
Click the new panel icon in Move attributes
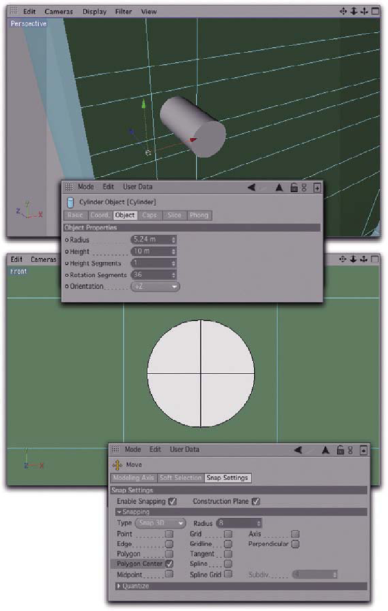point(363,450)
